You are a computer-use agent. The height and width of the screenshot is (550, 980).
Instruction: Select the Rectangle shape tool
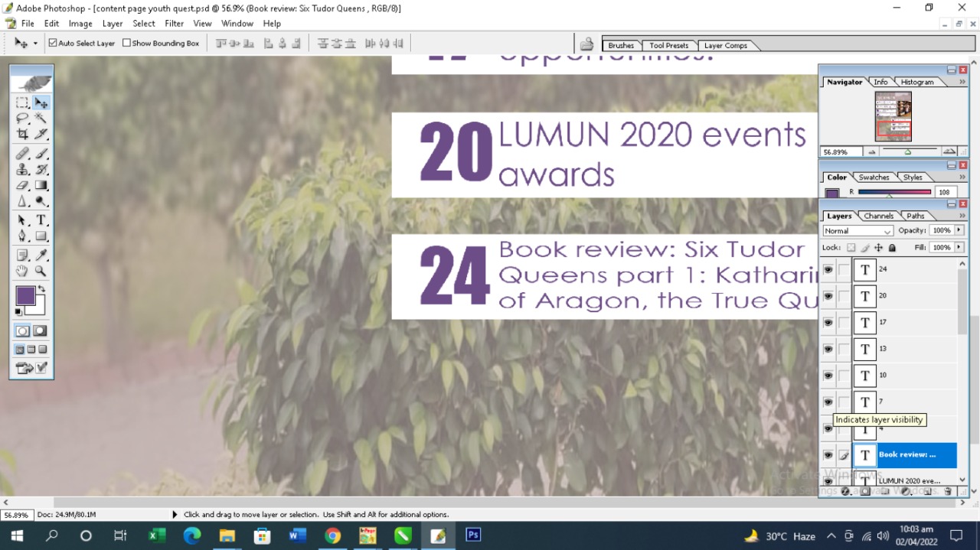pyautogui.click(x=41, y=236)
